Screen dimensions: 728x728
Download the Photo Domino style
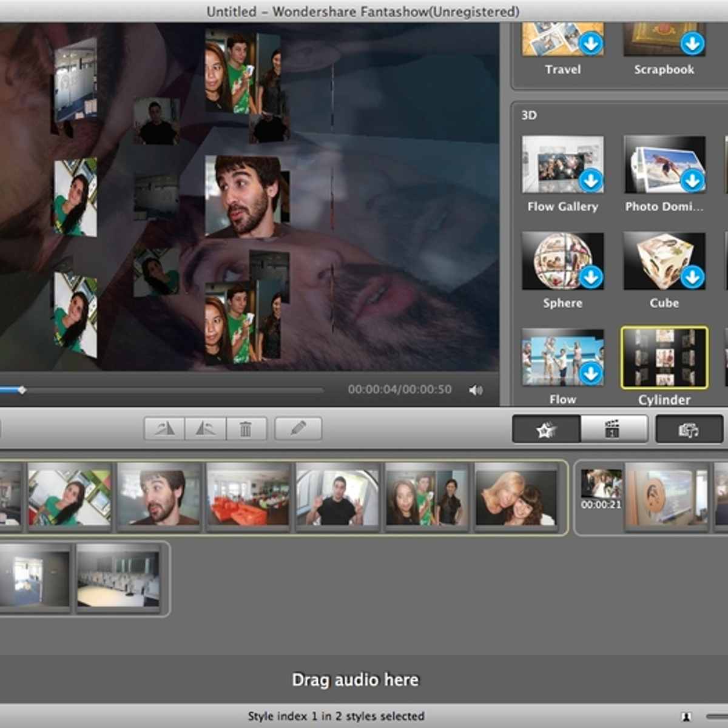692,180
